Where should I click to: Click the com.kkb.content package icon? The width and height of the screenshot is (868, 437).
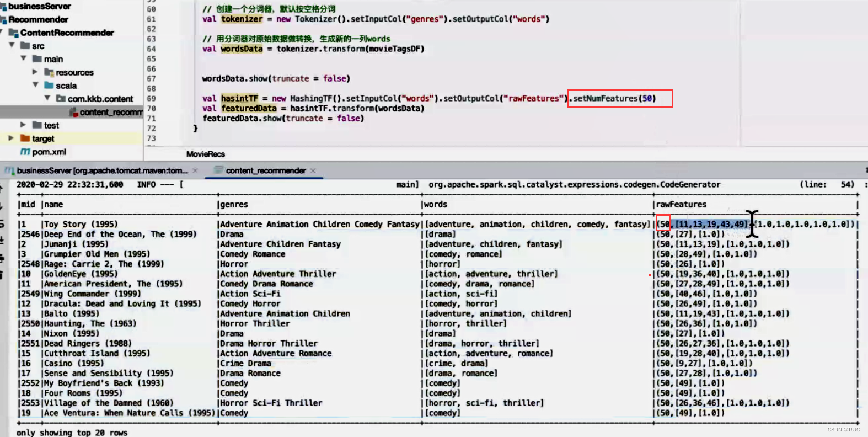pos(61,98)
